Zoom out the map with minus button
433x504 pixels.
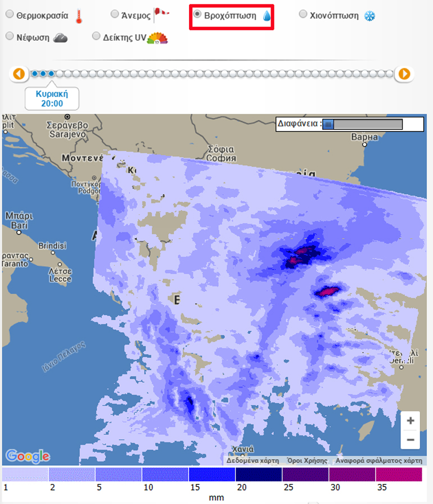pyautogui.click(x=411, y=439)
